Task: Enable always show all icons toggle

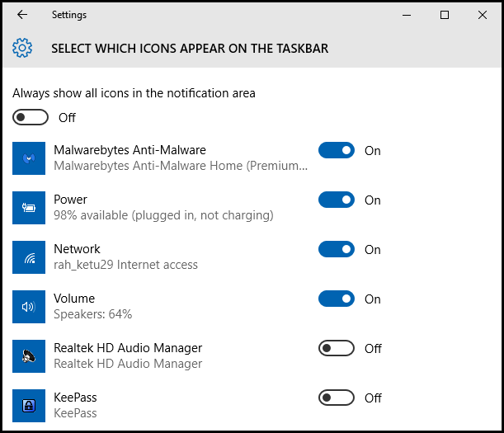Action: [31, 117]
